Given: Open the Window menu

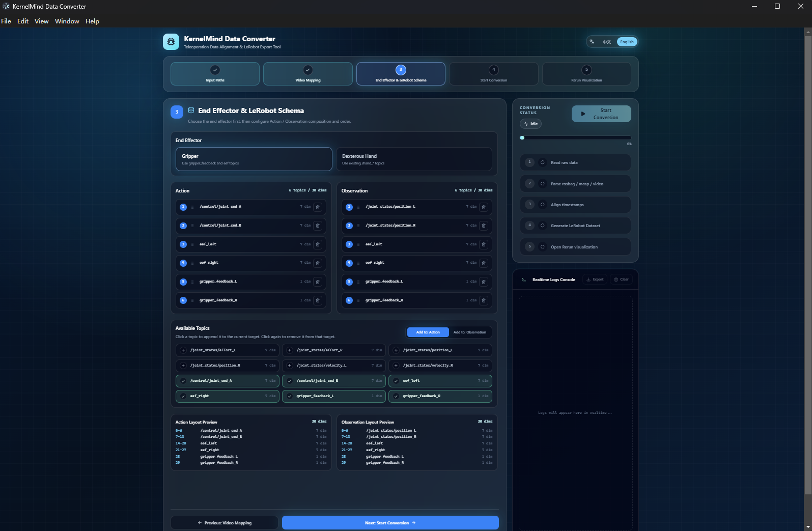Looking at the screenshot, I should click(67, 21).
